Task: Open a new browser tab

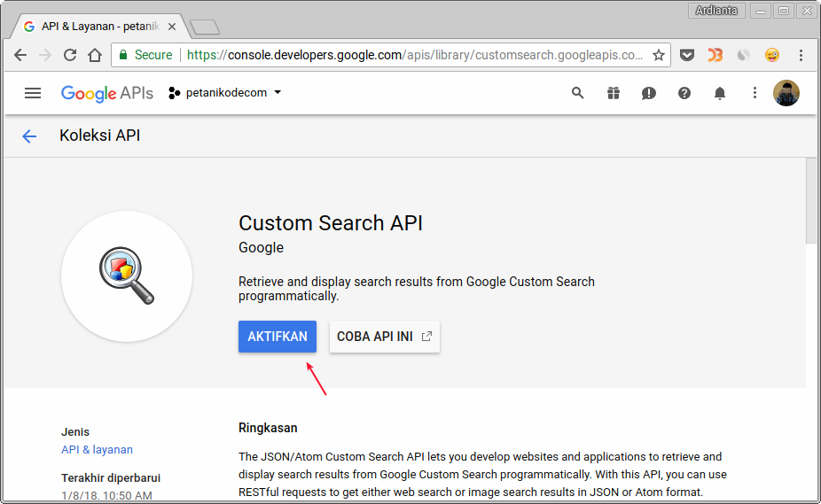Action: point(204,27)
